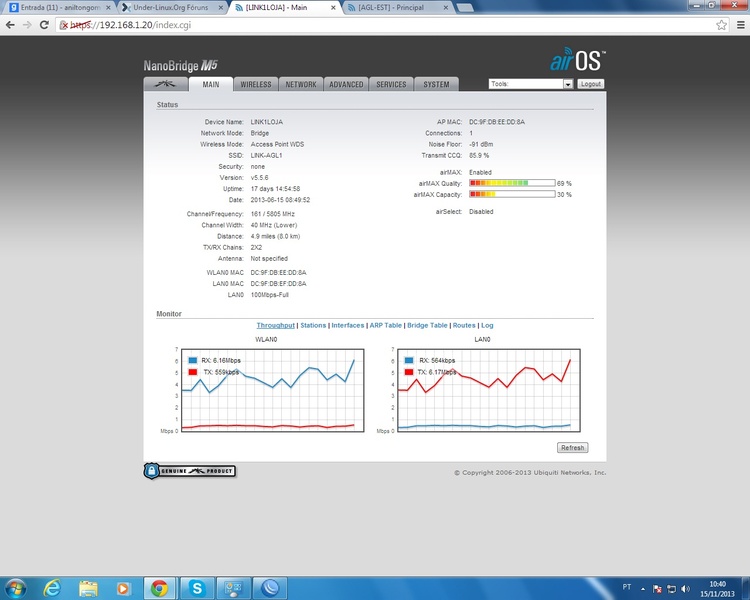This screenshot has width=750, height=600.
Task: Open the Log link
Action: (487, 325)
